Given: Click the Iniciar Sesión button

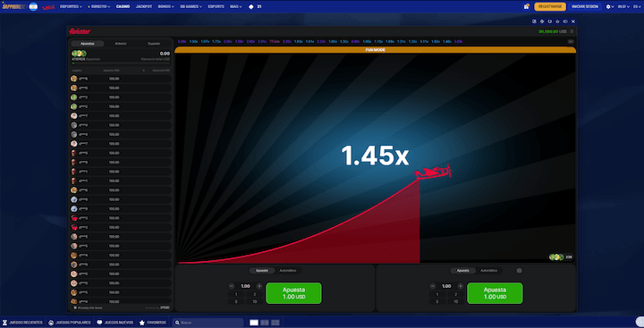Looking at the screenshot, I should pos(585,6).
